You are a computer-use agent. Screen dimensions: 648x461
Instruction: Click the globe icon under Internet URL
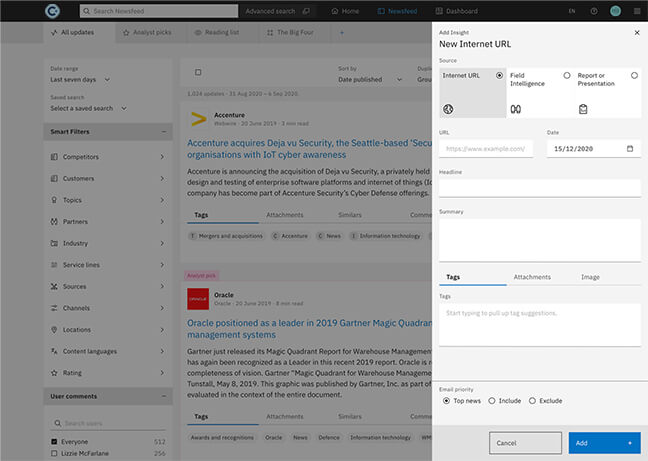(448, 109)
